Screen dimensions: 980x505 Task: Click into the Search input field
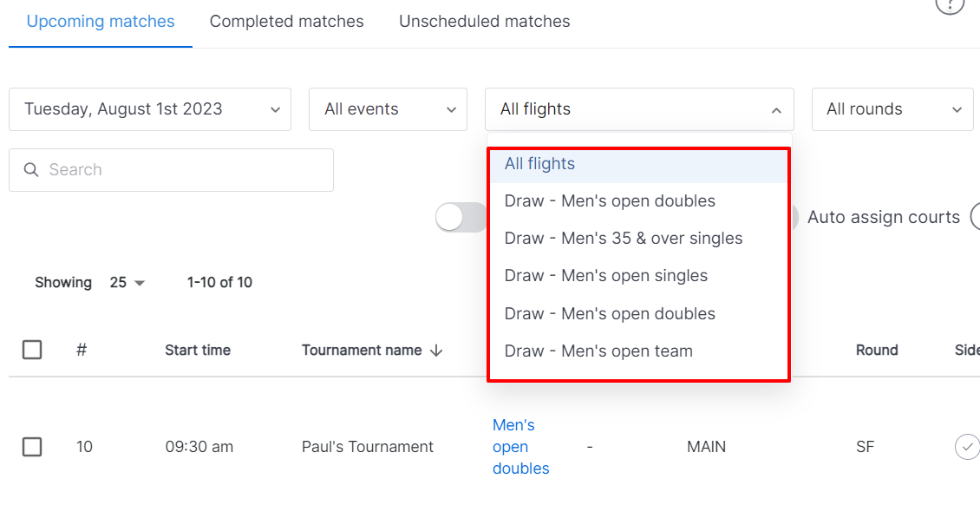(x=171, y=170)
